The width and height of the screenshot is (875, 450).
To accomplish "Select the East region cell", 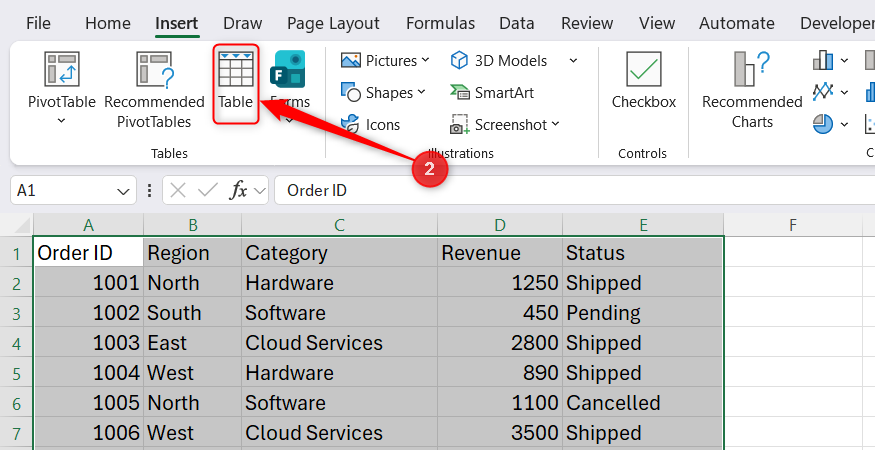I will tap(193, 343).
